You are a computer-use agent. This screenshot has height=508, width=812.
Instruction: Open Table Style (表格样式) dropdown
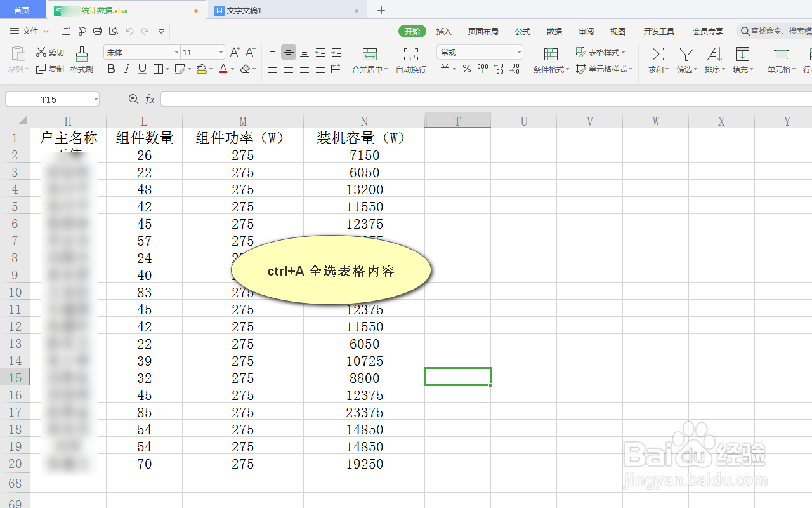600,52
